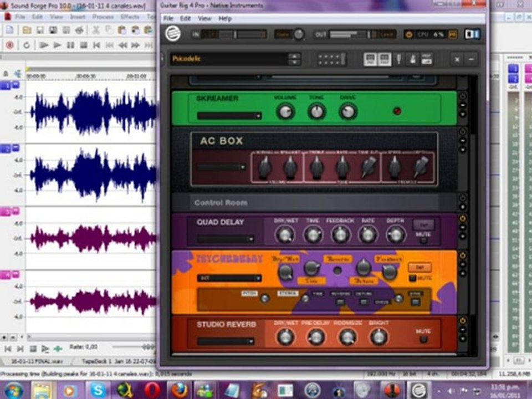Toggle Studio Reverb module power button
This screenshot has width=532, height=399.
(x=462, y=321)
